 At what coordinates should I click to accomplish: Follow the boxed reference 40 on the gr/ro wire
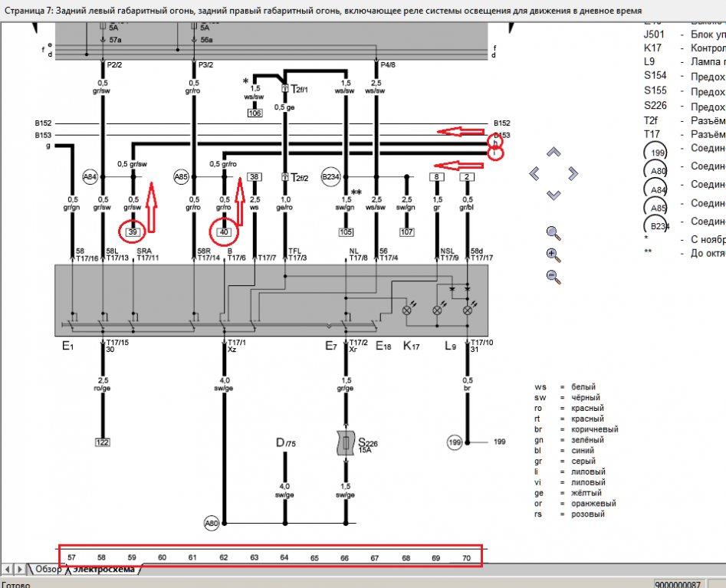[224, 231]
